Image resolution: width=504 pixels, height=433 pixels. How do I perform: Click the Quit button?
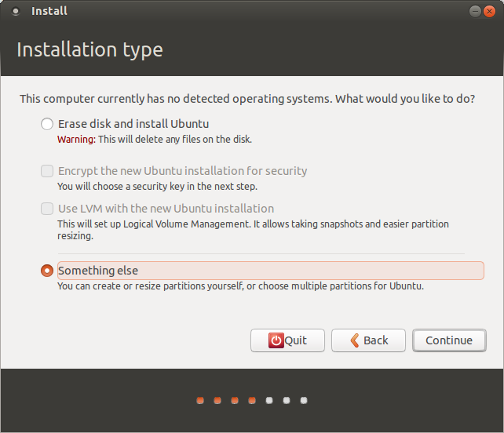pos(287,340)
